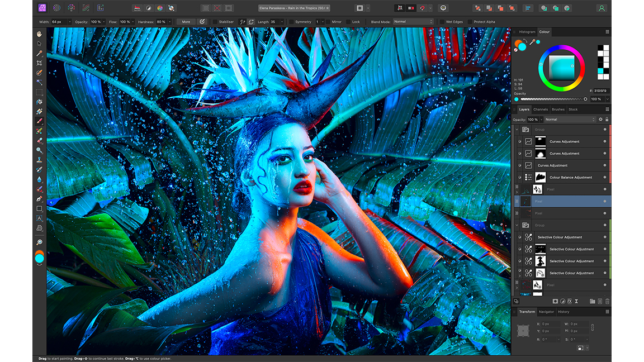The width and height of the screenshot is (644, 362).
Task: Open the brush Opacity dropdown arrow
Action: pos(103,22)
